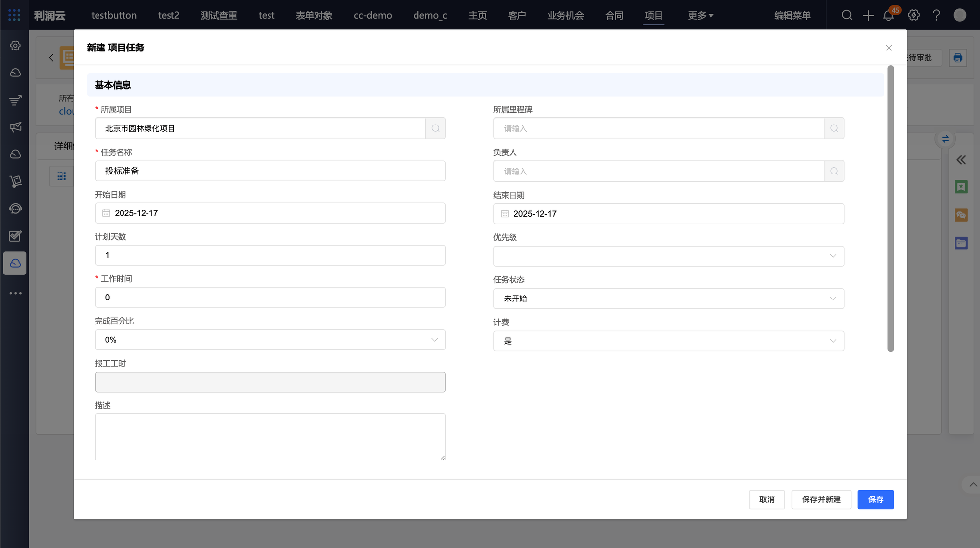Click search icon in 所属项目 field
Viewport: 980px width, 548px height.
(x=435, y=128)
